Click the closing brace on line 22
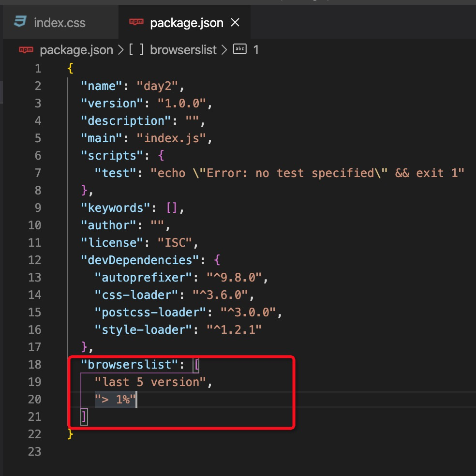 (71, 434)
